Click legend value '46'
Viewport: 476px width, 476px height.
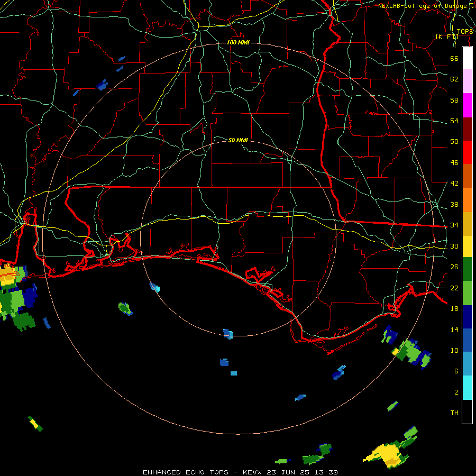point(454,163)
